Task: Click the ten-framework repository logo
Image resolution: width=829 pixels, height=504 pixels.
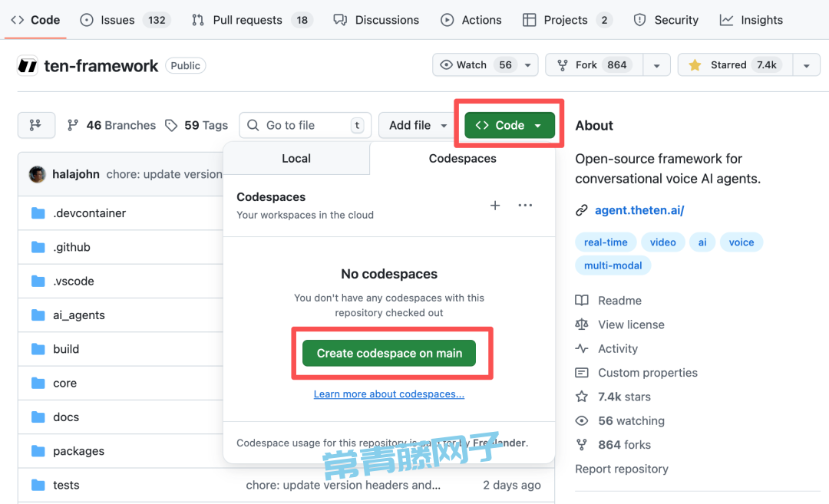Action: pos(28,65)
